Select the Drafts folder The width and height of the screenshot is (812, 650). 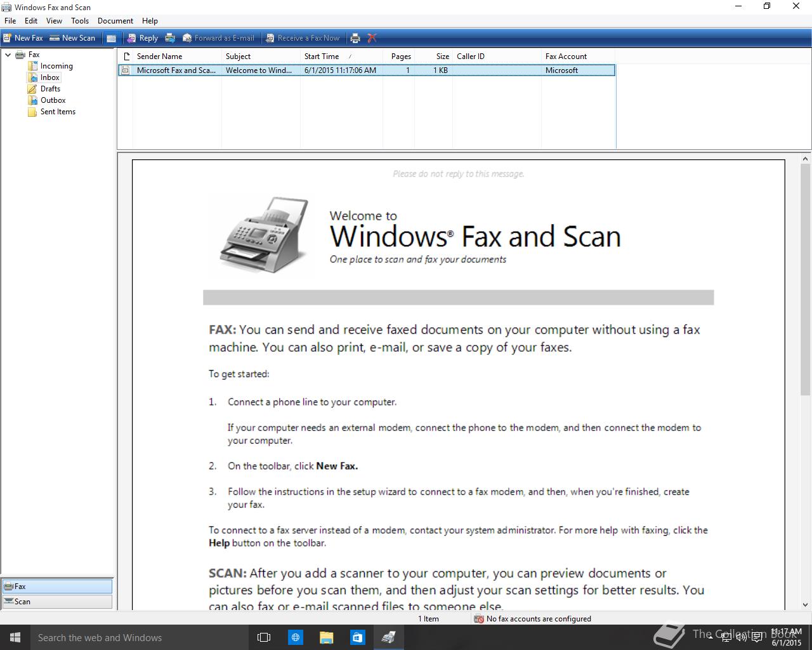pyautogui.click(x=50, y=89)
